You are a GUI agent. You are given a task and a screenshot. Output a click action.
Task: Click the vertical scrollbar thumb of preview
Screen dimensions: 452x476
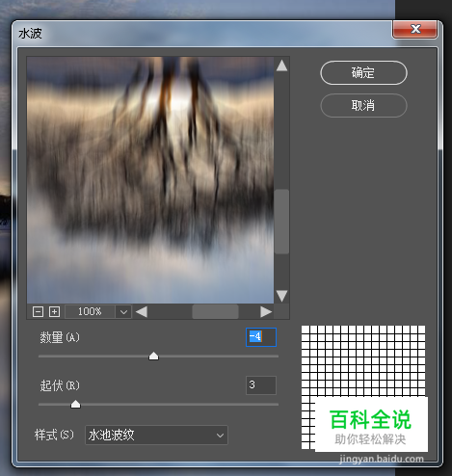tap(281, 222)
